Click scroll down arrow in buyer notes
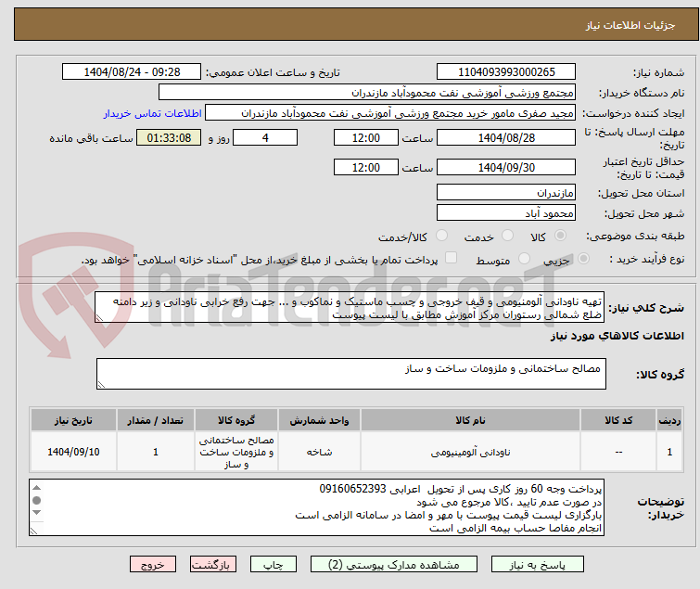The width and height of the screenshot is (700, 589). tap(37, 513)
